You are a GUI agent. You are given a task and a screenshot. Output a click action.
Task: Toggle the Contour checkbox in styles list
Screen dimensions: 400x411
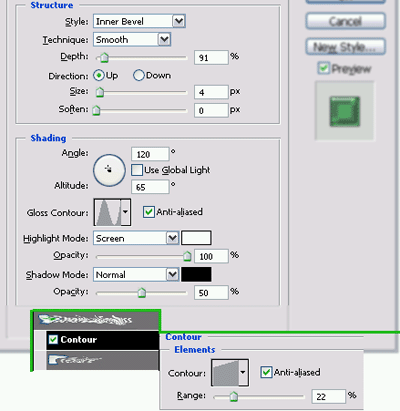53,339
